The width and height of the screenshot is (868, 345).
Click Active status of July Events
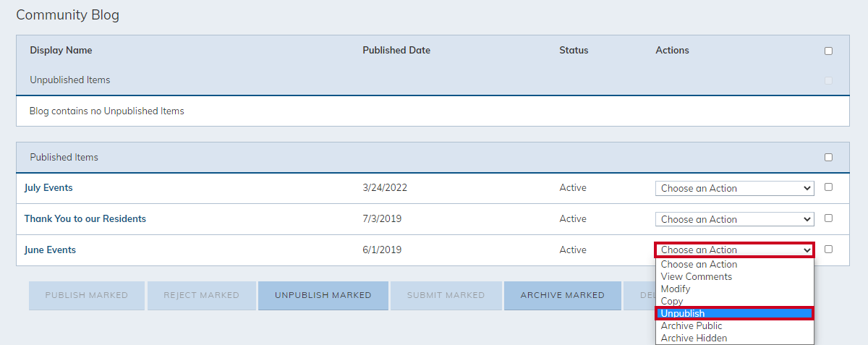point(573,187)
